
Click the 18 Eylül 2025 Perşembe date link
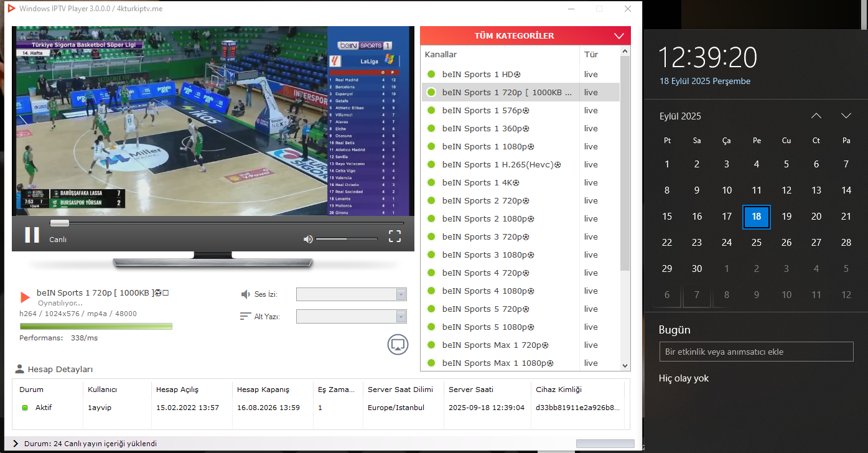pos(705,81)
